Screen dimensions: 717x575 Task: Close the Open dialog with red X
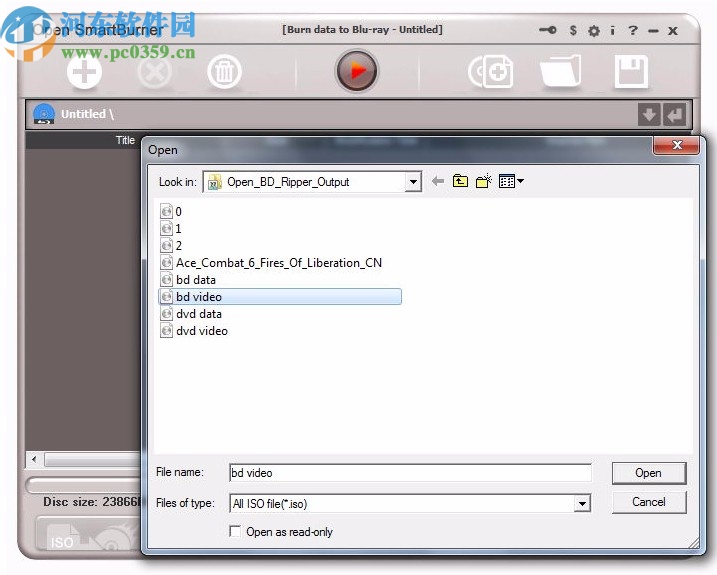[x=677, y=145]
